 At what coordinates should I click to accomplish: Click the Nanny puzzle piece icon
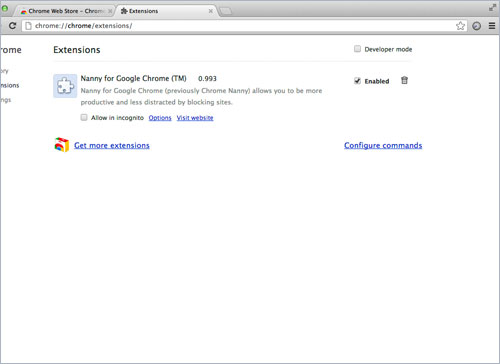pyautogui.click(x=65, y=86)
